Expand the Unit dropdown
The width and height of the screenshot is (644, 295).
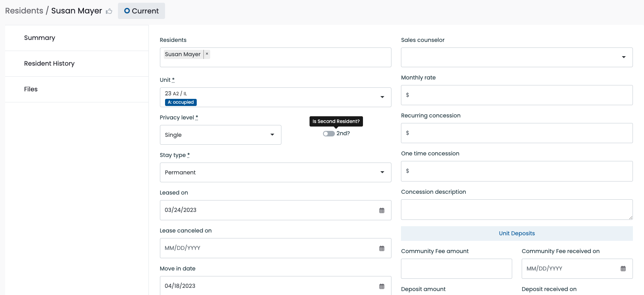pyautogui.click(x=275, y=97)
